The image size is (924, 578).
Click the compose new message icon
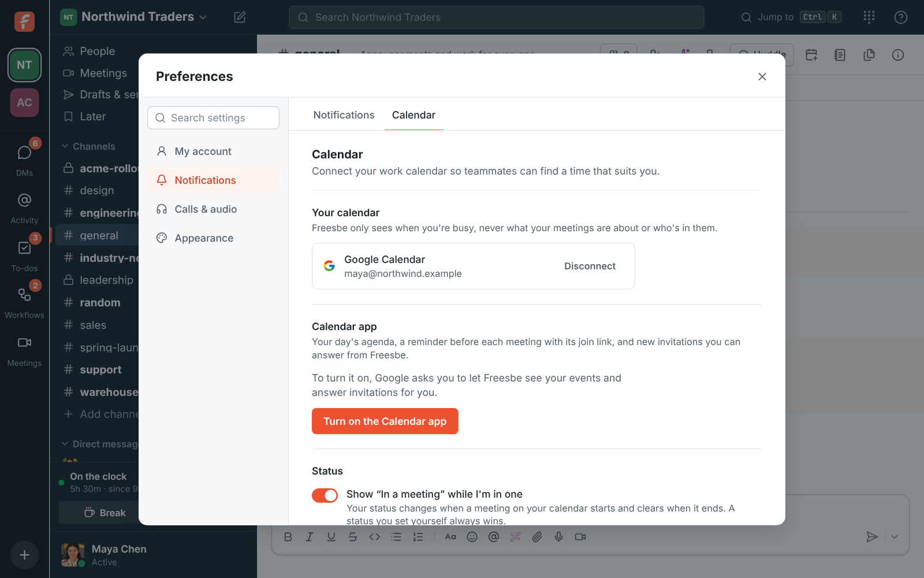point(240,17)
